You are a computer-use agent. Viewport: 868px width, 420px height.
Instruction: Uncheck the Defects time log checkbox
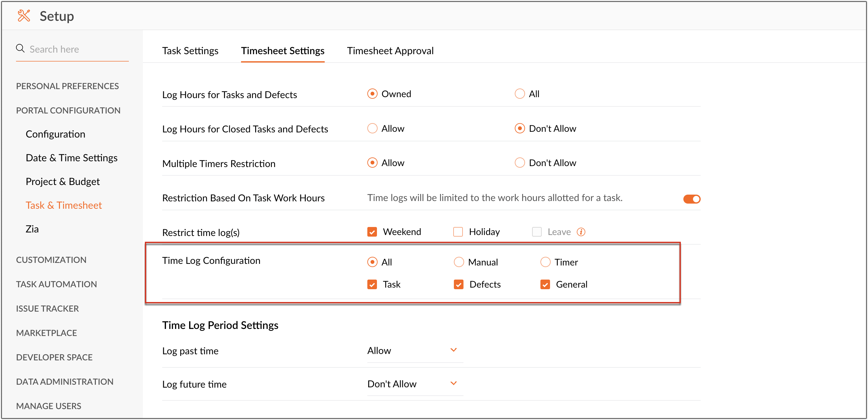(x=458, y=284)
